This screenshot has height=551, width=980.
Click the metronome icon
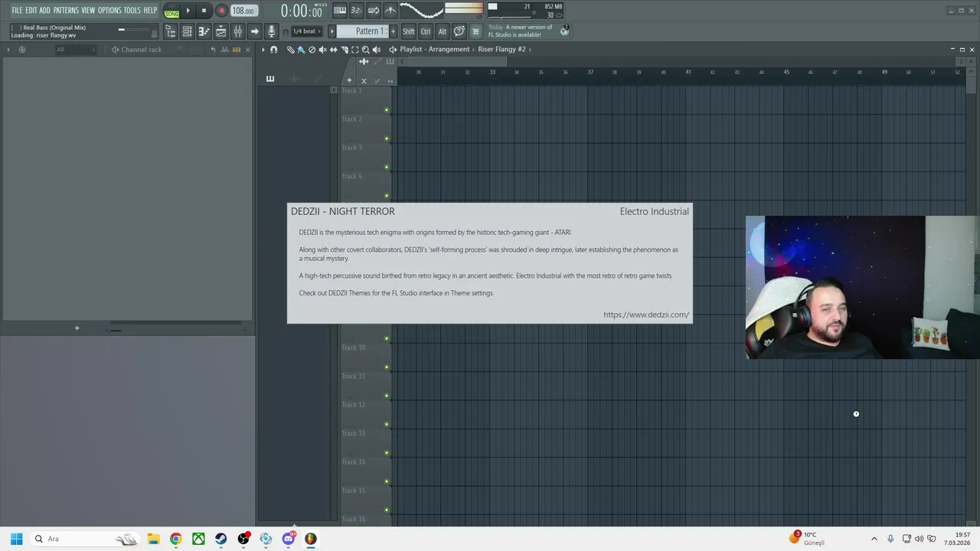[390, 11]
